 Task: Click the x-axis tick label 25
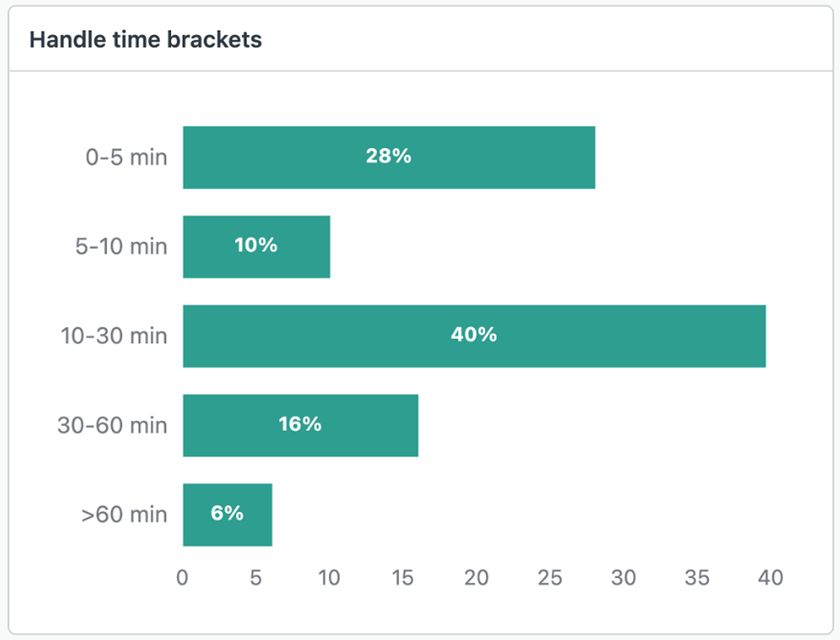point(550,577)
